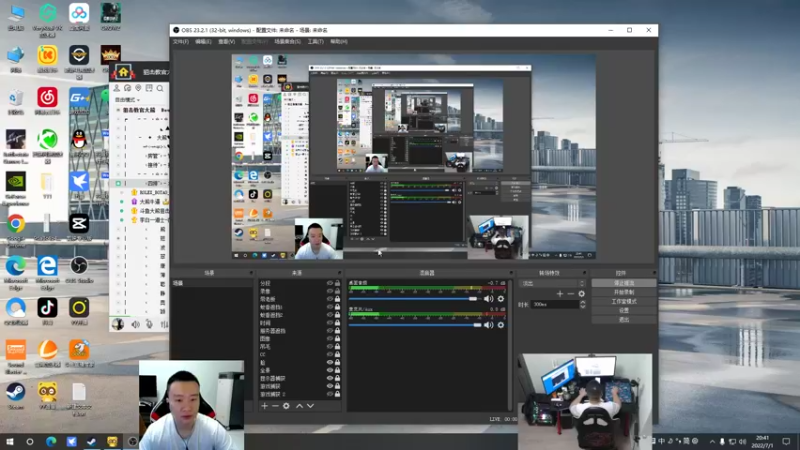Click the 设置 button in controls

[624, 310]
